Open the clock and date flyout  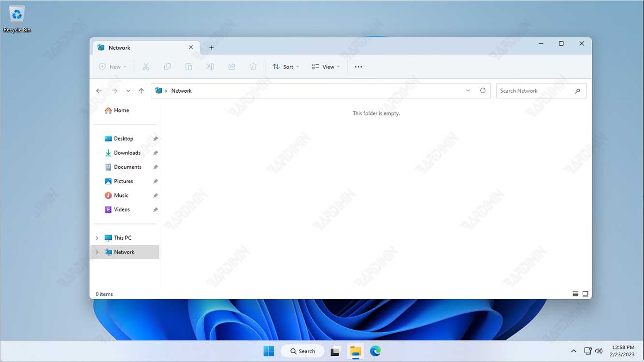tap(623, 351)
